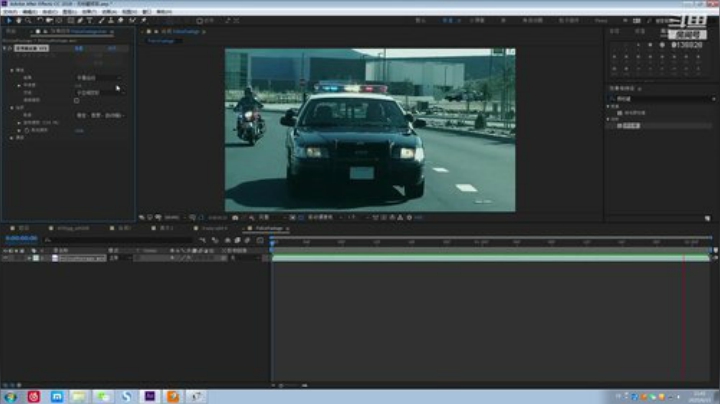The width and height of the screenshot is (720, 404).
Task: Click the fast previews icon under viewer
Action: [384, 218]
